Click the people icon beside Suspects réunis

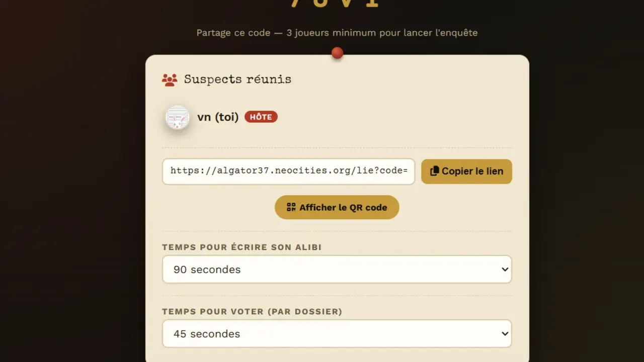pyautogui.click(x=170, y=80)
